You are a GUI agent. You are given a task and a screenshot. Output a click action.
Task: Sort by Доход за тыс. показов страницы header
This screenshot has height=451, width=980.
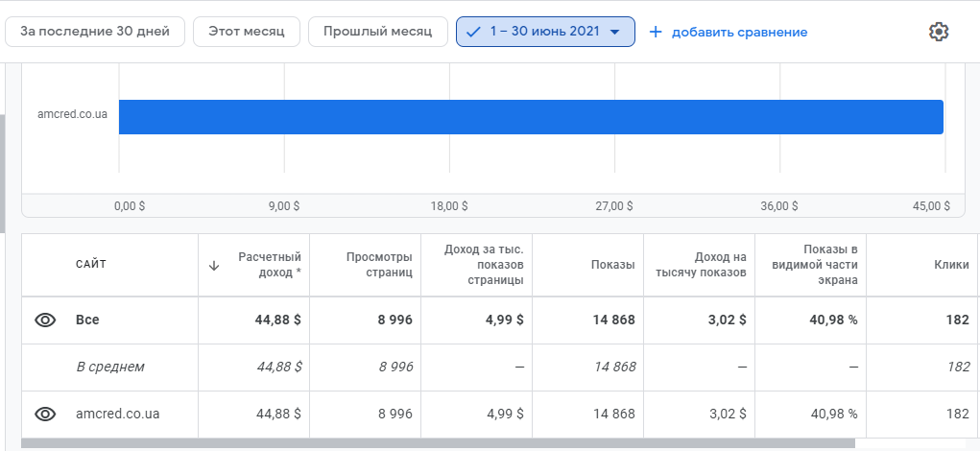(484, 265)
